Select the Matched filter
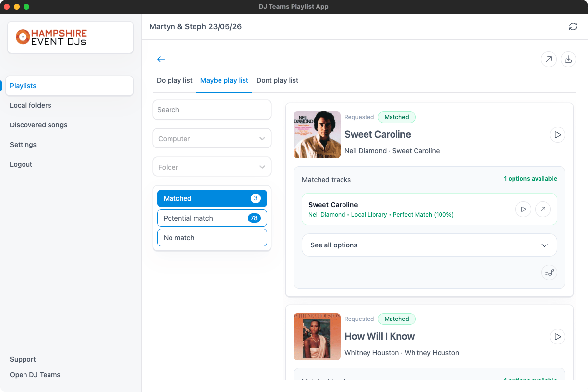The height and width of the screenshot is (392, 588). [212, 198]
